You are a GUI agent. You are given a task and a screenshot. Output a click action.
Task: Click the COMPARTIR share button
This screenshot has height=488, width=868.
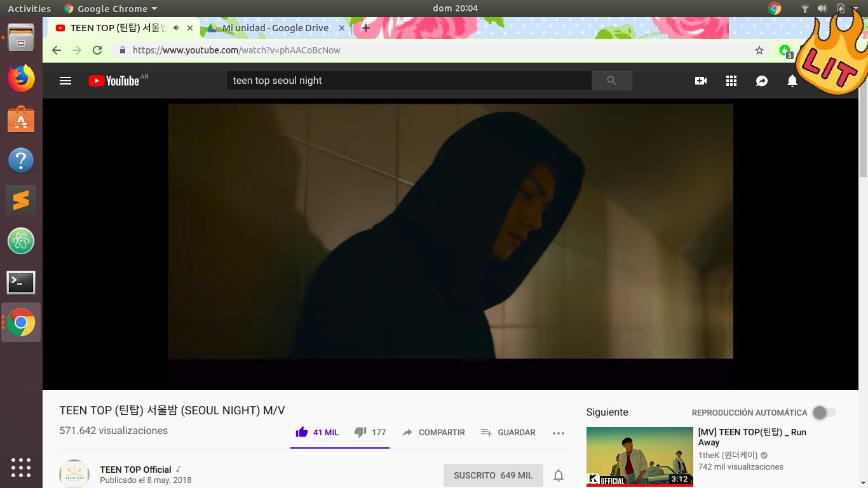point(433,432)
